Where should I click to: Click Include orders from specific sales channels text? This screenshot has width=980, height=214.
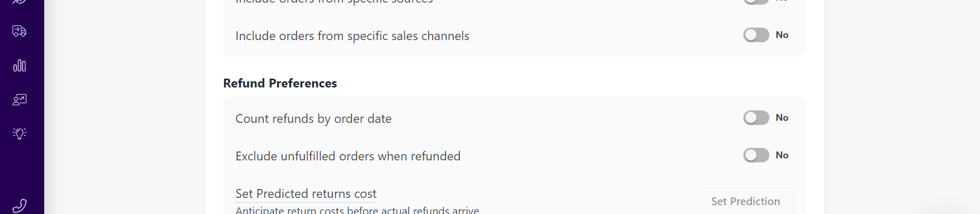tap(352, 36)
